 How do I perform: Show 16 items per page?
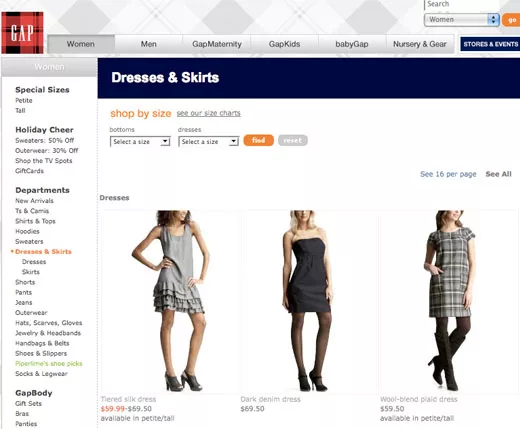[448, 174]
